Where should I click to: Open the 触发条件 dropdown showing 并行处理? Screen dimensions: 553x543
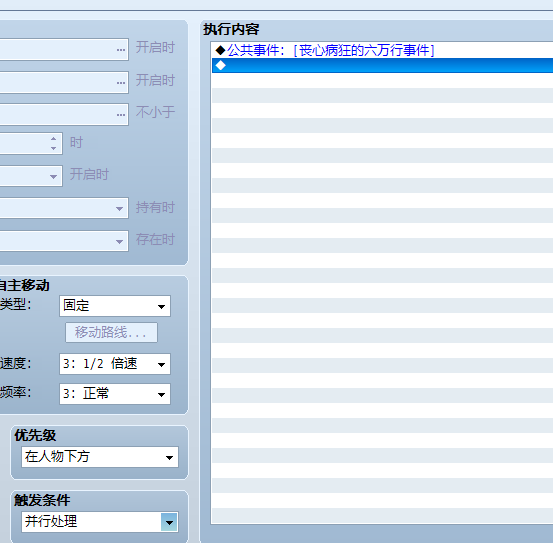(x=100, y=522)
